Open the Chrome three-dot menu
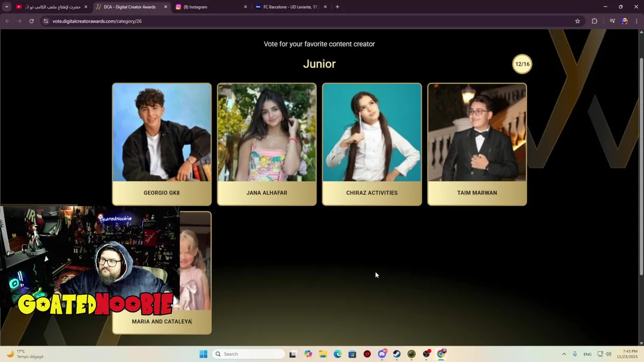Screen dimensions: 644x362 [637, 21]
